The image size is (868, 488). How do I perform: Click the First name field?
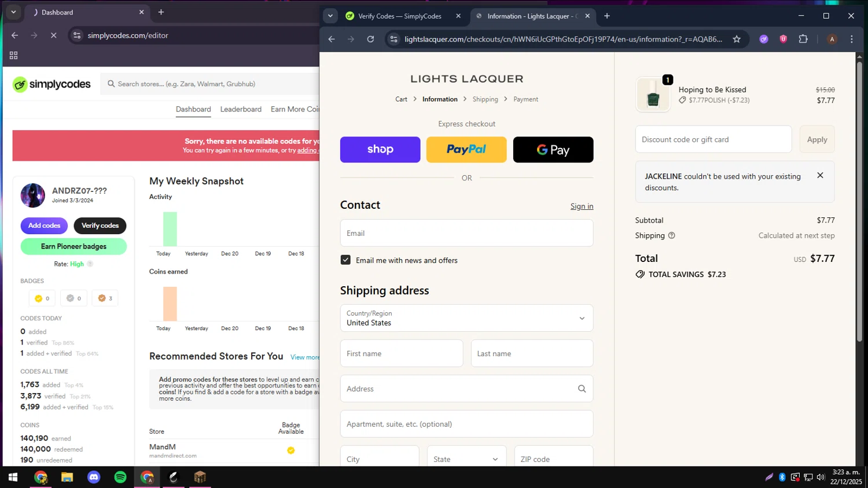click(402, 353)
